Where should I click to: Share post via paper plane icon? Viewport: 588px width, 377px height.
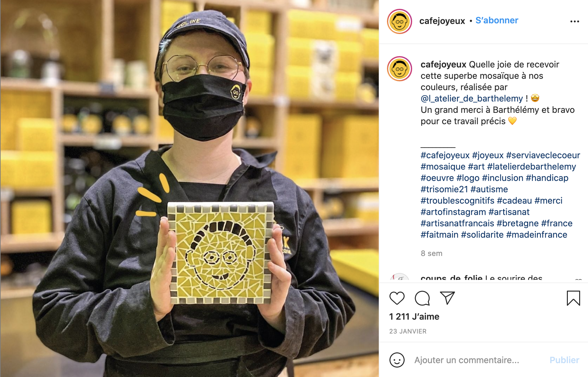pyautogui.click(x=447, y=298)
